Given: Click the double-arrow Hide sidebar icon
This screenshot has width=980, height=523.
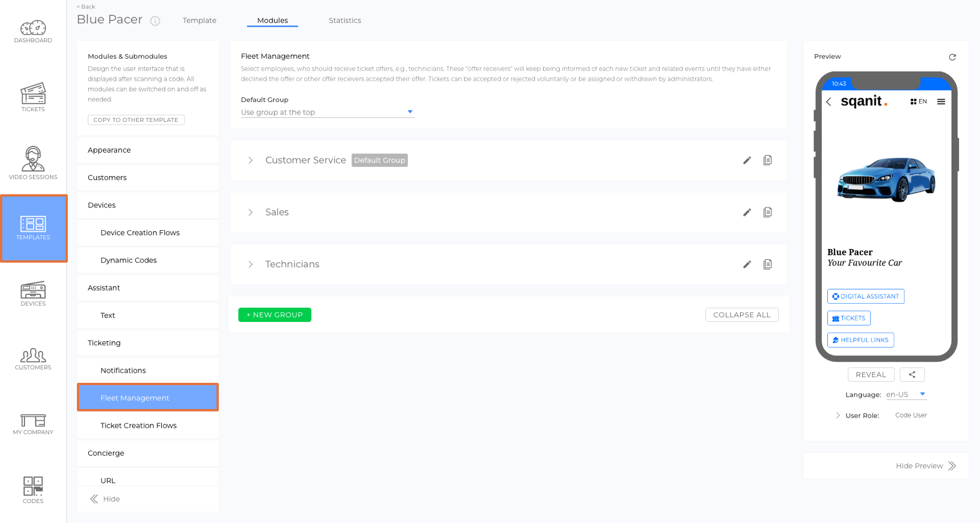Looking at the screenshot, I should [94, 499].
